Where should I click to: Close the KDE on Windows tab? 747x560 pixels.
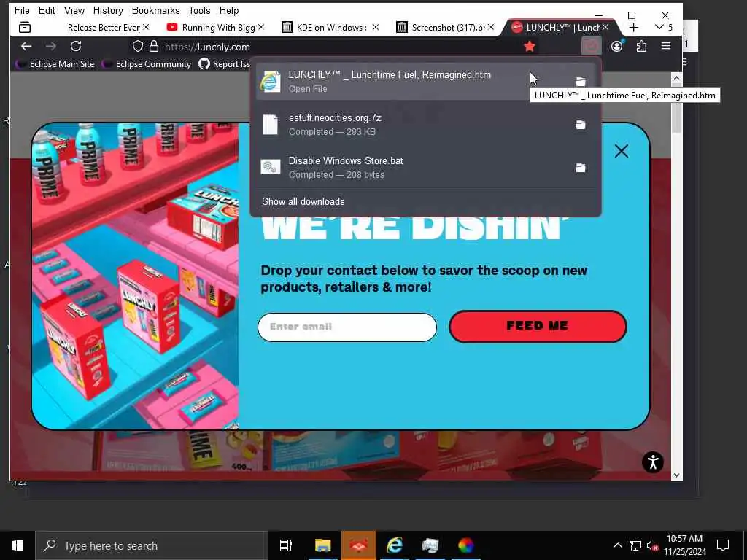(376, 28)
